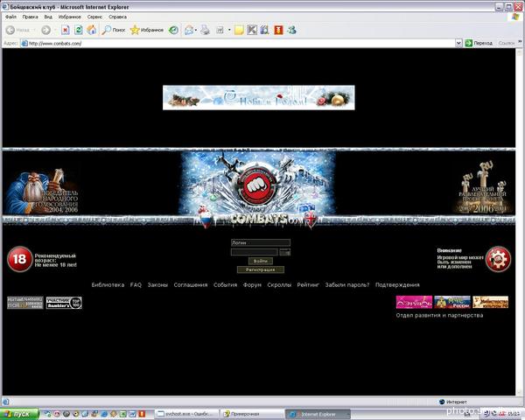Viewport: 525px width, 420px height.
Task: Click the small keyboard button beside password field
Action: click(x=285, y=252)
